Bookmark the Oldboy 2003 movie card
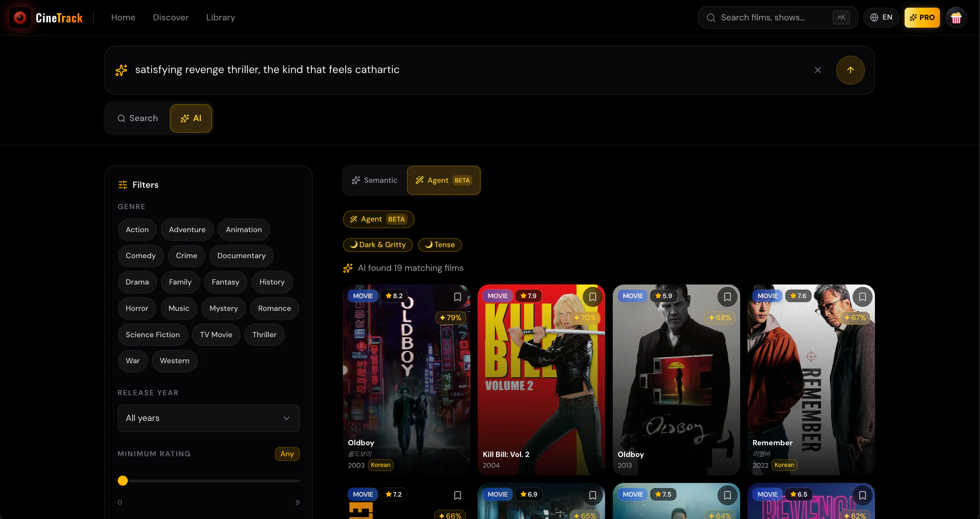This screenshot has width=980, height=519. (x=457, y=297)
